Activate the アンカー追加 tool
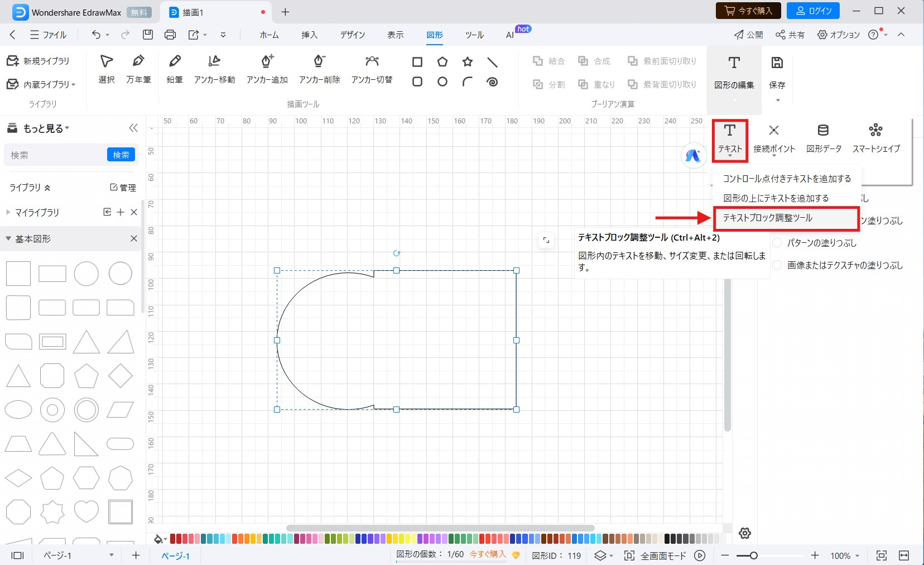 tap(267, 69)
